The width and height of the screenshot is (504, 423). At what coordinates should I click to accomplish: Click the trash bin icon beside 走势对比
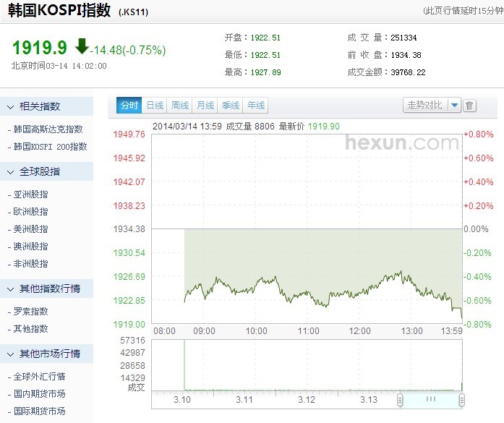(469, 106)
